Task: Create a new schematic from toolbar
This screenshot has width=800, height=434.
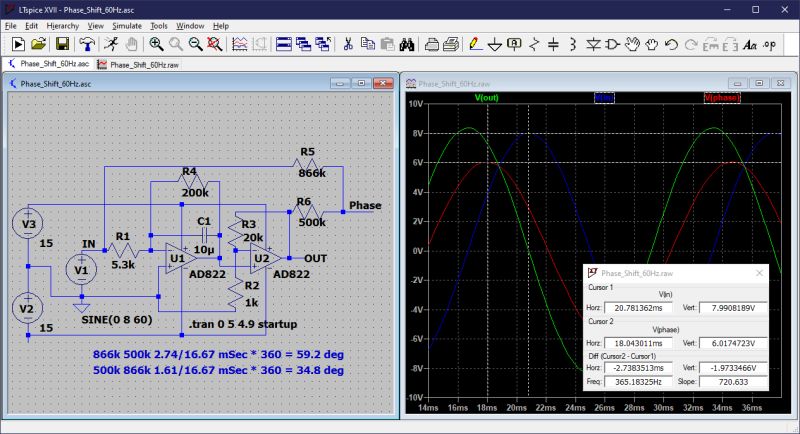Action: coord(18,44)
